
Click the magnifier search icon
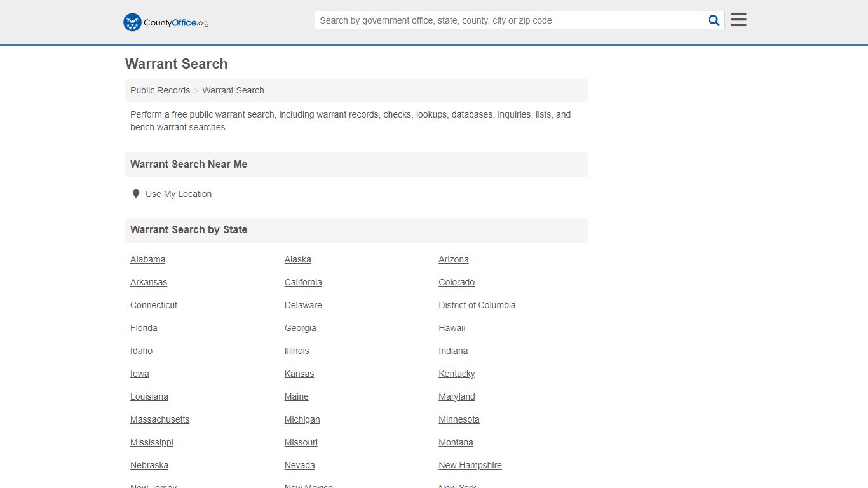click(714, 20)
